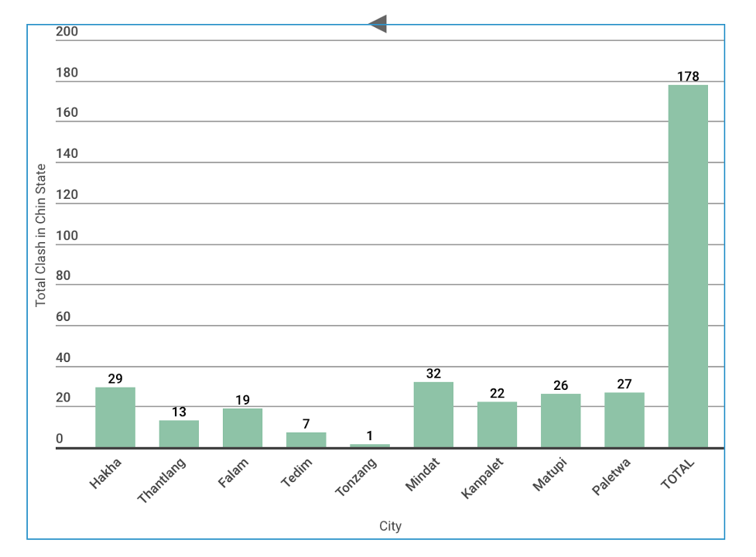The image size is (756, 557).
Task: Click the tiny Tonzang bar
Action: coord(370,445)
